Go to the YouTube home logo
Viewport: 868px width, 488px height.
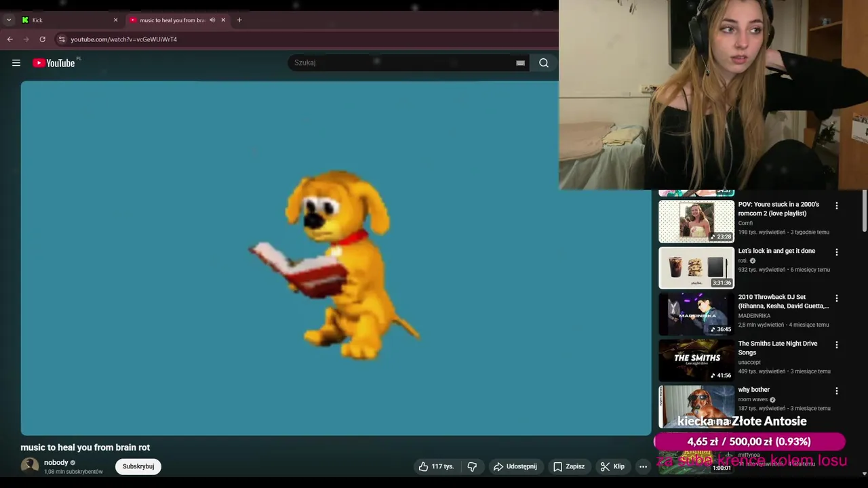tap(54, 63)
